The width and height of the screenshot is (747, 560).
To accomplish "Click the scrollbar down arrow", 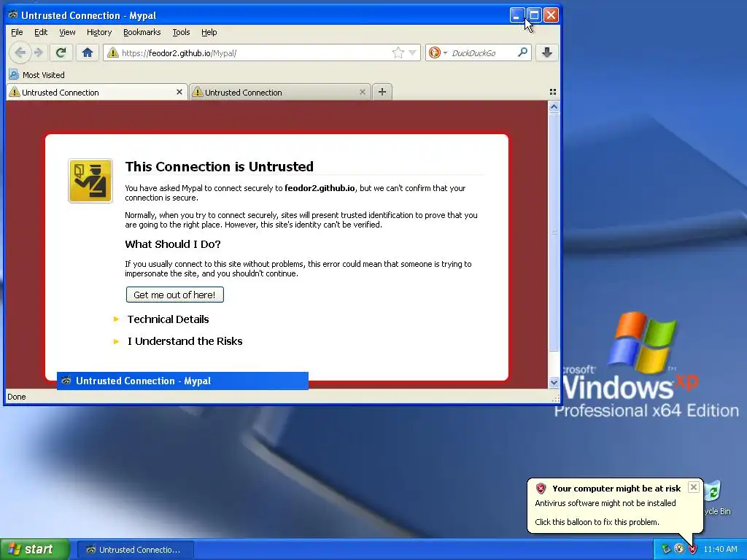I will (554, 382).
